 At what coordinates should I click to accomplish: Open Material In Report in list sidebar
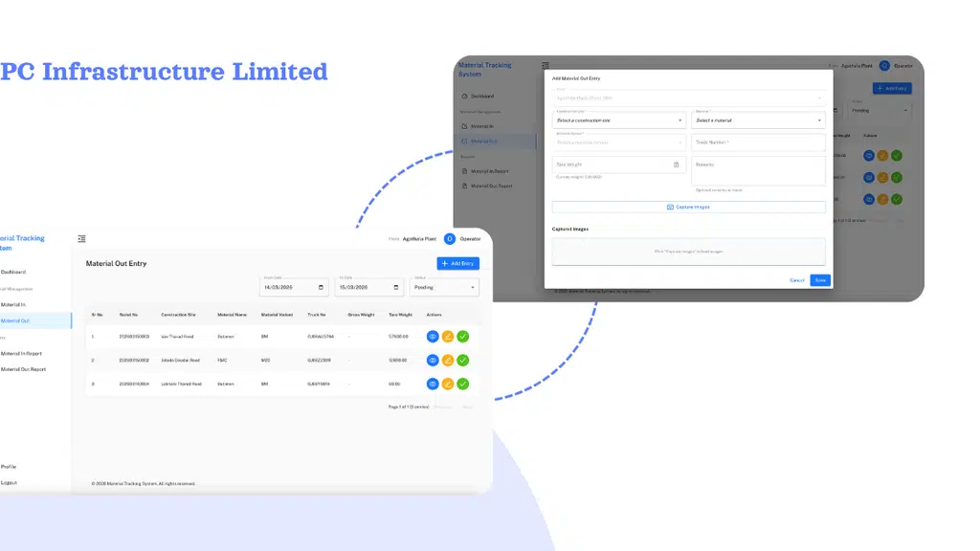tap(21, 354)
